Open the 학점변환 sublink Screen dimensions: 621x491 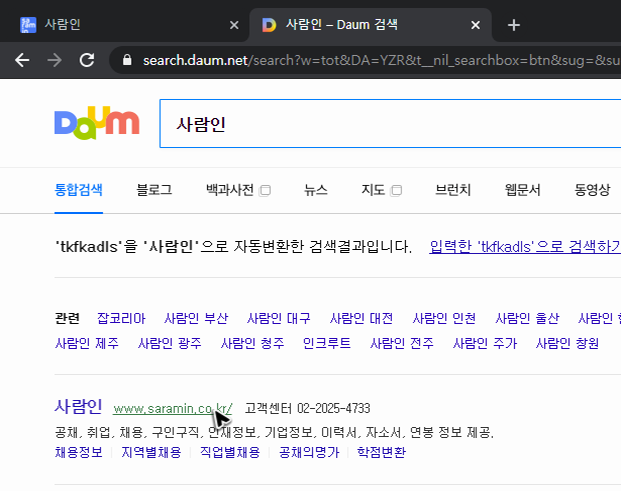coord(381,452)
